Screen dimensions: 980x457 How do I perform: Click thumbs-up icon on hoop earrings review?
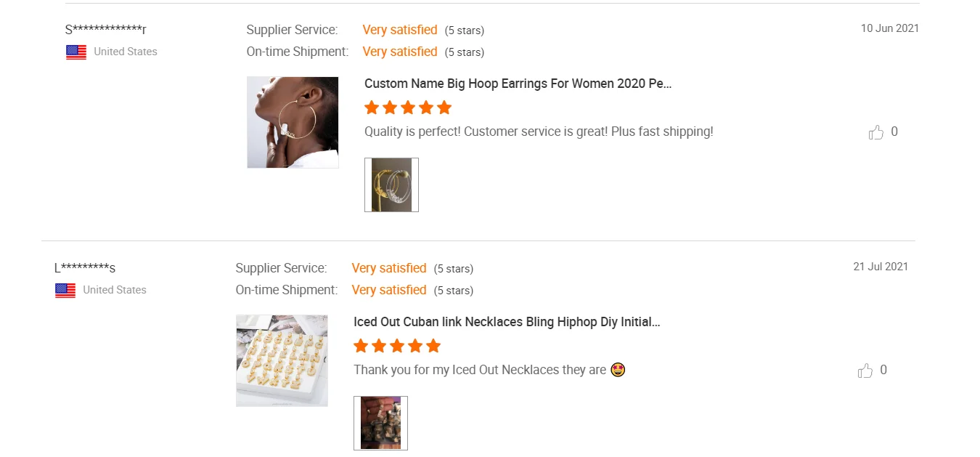tap(875, 132)
